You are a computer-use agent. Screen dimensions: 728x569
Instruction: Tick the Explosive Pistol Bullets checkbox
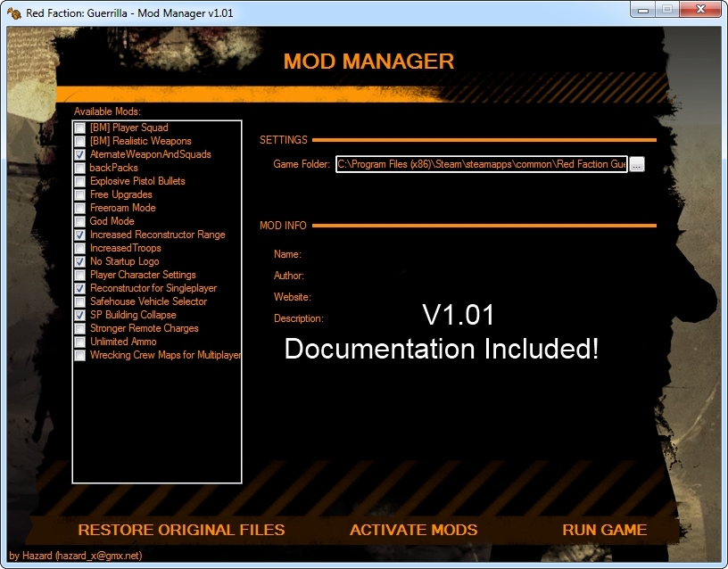tap(80, 181)
